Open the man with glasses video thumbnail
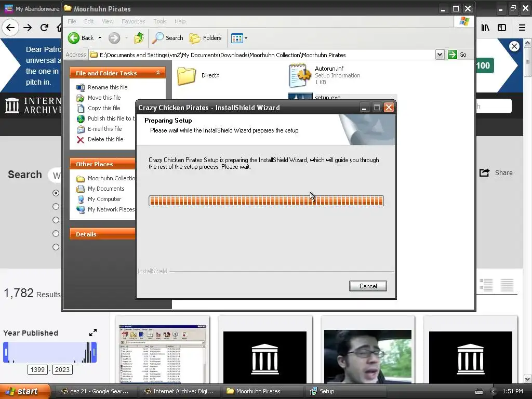This screenshot has width=532, height=399. (368, 356)
